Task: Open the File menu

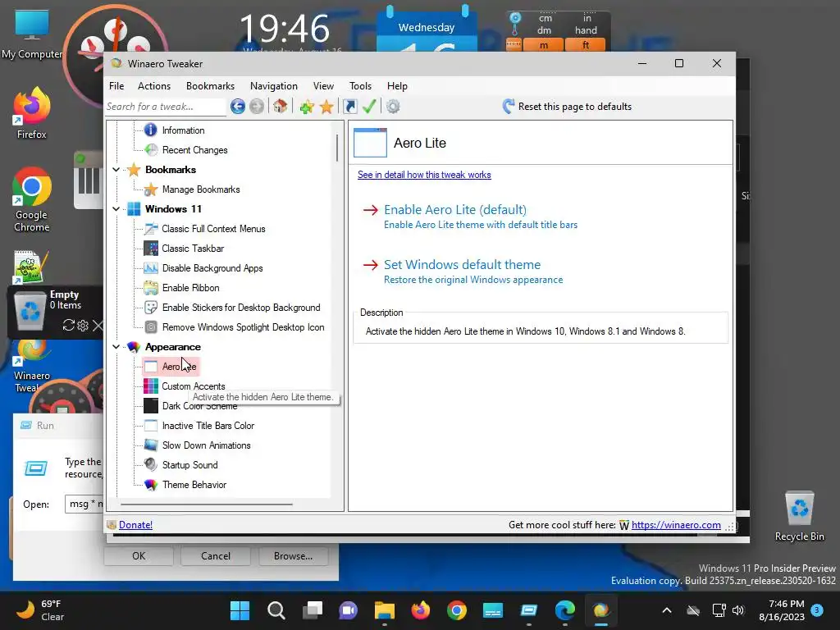Action: [x=116, y=85]
